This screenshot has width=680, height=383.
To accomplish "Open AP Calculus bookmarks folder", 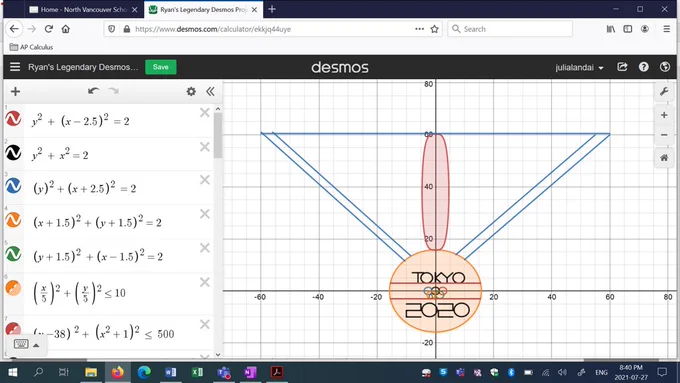I will coord(31,47).
